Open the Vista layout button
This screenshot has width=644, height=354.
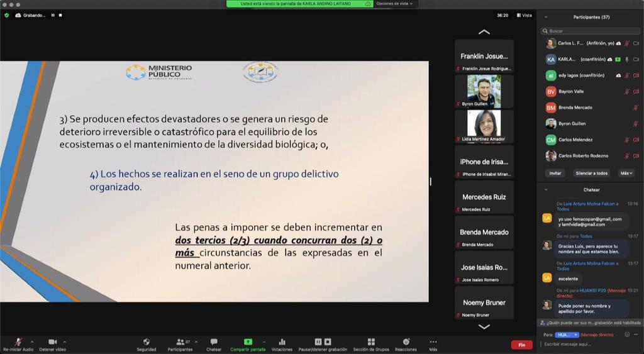coord(524,15)
